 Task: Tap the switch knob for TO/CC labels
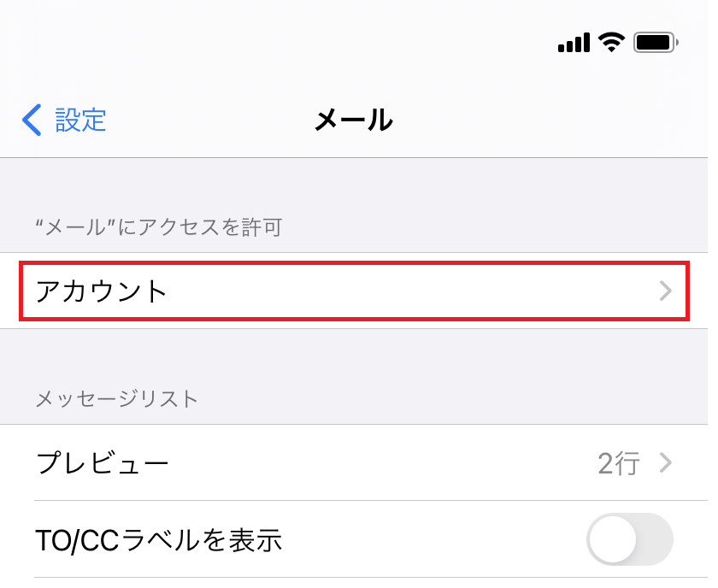[613, 539]
